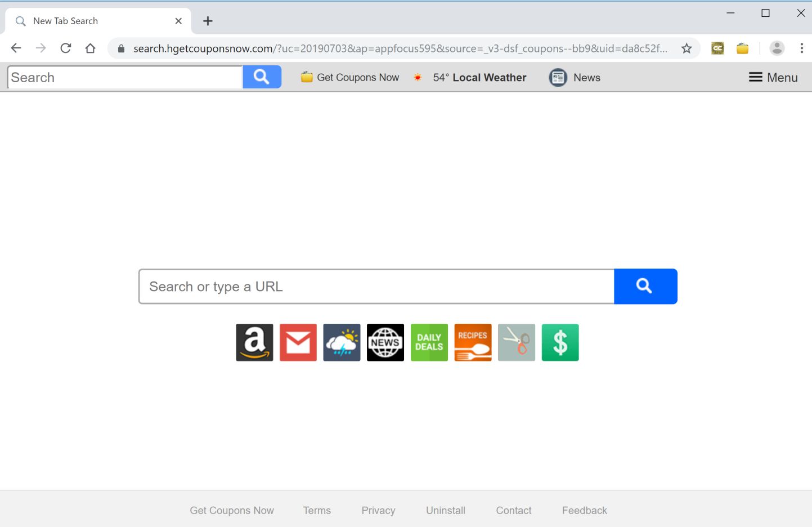Click the Uninstall link in the footer
This screenshot has height=527, width=812.
445,510
